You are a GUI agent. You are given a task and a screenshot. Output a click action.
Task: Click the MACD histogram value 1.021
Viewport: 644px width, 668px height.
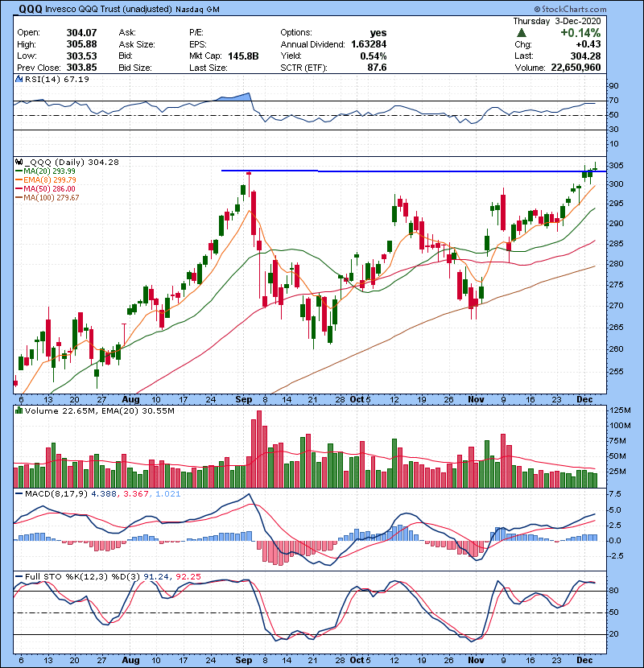click(167, 494)
